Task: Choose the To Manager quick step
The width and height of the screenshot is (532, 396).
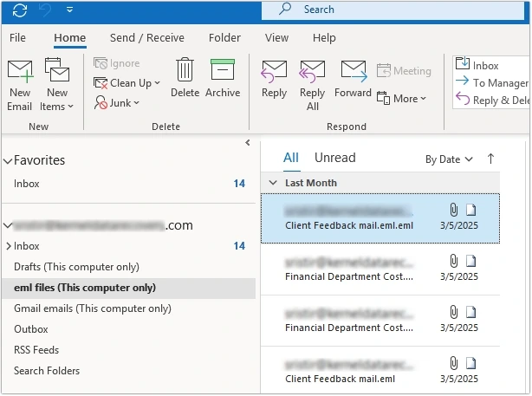Action: 492,82
